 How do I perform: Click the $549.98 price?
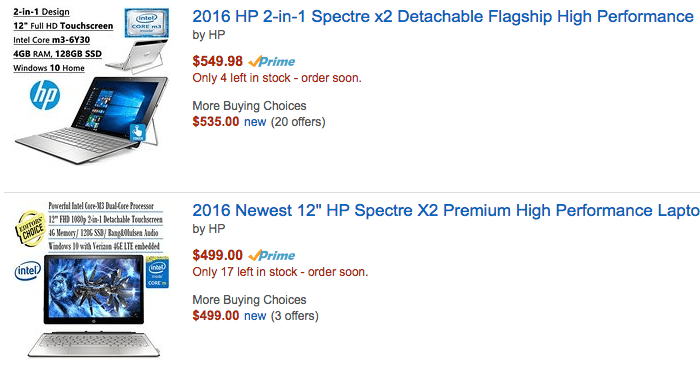coord(217,61)
